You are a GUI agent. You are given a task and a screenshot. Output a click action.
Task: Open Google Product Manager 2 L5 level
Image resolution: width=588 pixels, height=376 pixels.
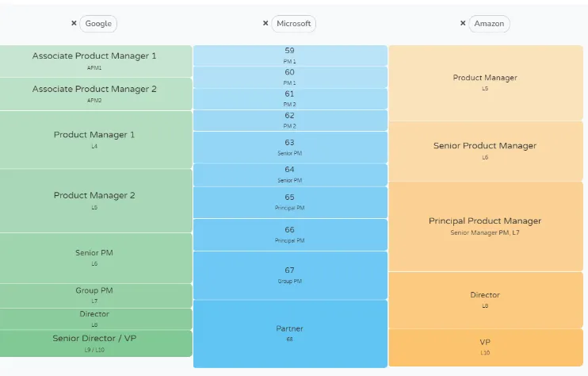coord(96,201)
